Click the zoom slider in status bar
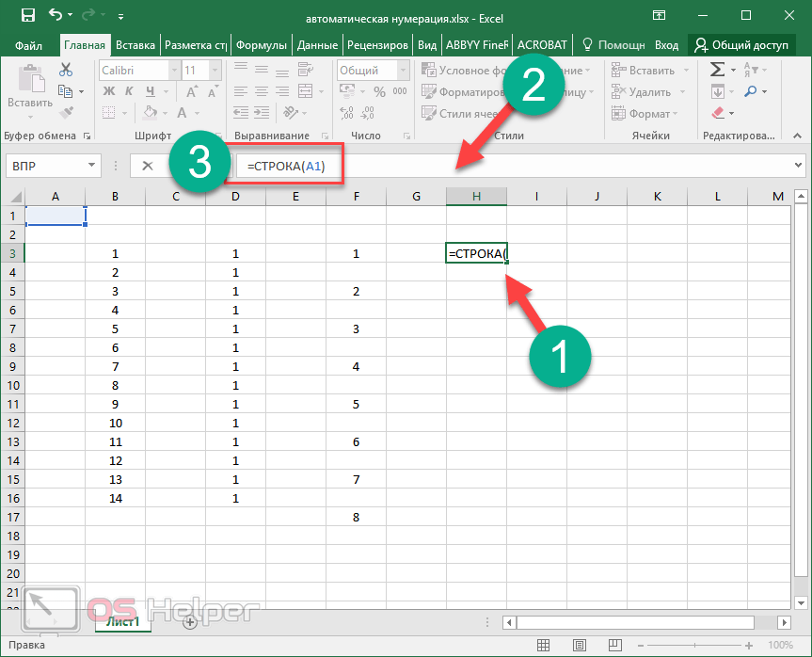Screen dimensions: 812x657 [x=694, y=645]
